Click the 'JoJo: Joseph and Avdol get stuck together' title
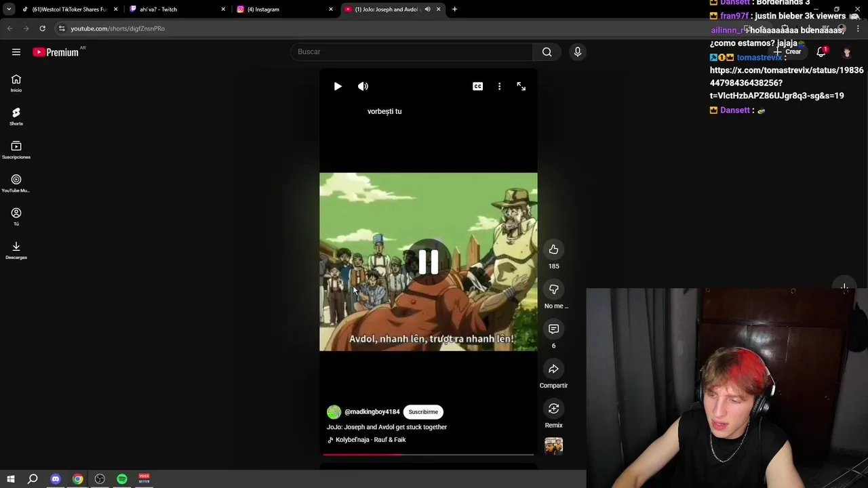The width and height of the screenshot is (868, 488). click(x=387, y=427)
